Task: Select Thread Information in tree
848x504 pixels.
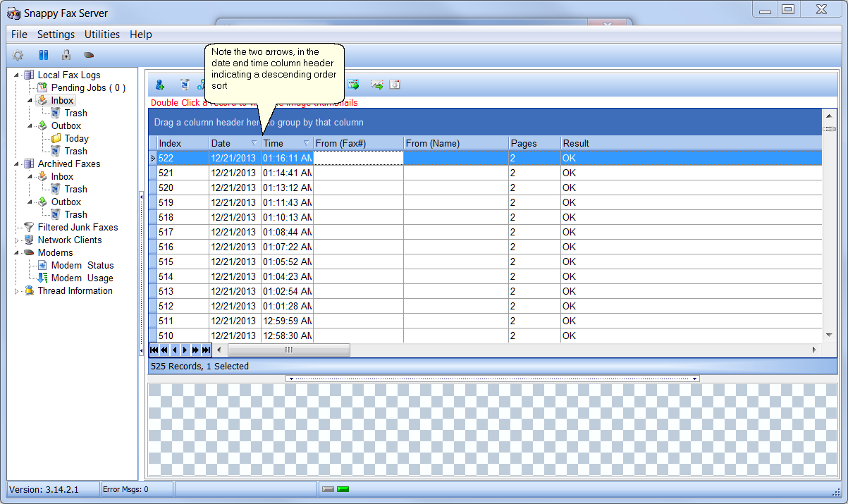Action: [75, 290]
